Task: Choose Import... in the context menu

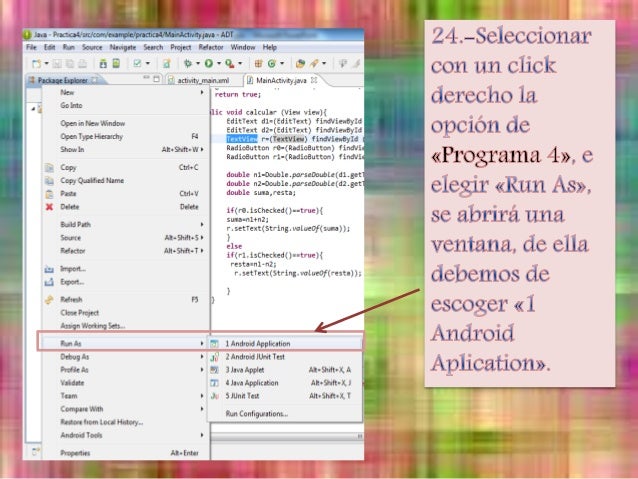Action: click(126, 269)
